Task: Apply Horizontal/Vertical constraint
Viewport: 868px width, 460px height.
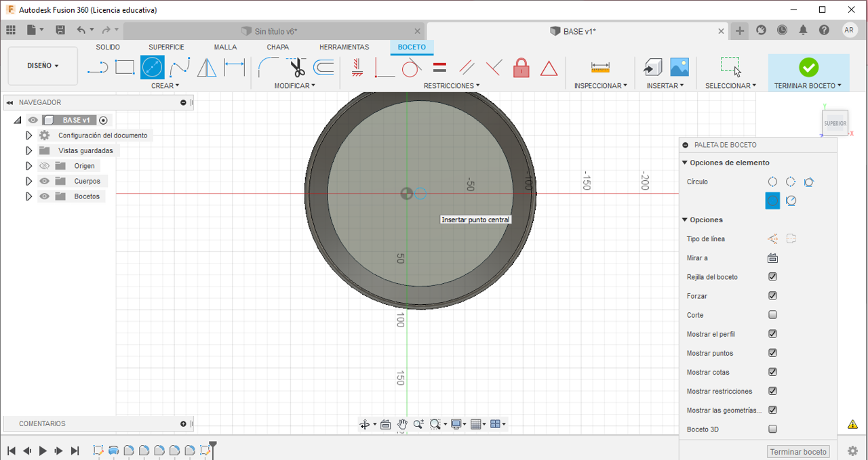Action: 357,67
